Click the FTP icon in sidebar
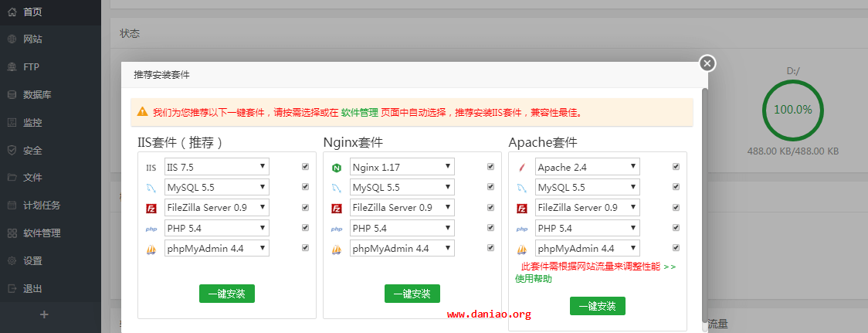This screenshot has height=333, width=868. [12, 67]
